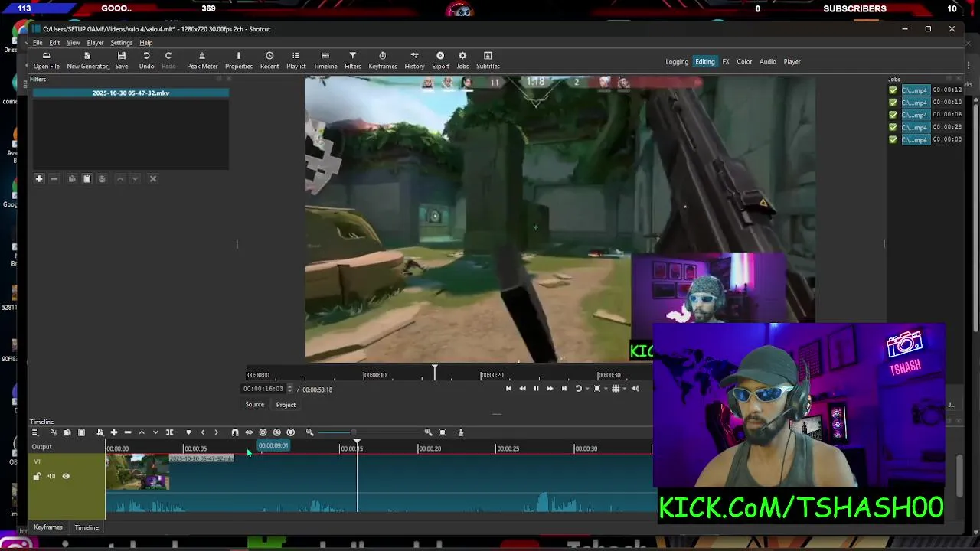This screenshot has width=980, height=551.
Task: Click the timeline cut scissors icon
Action: 53,432
